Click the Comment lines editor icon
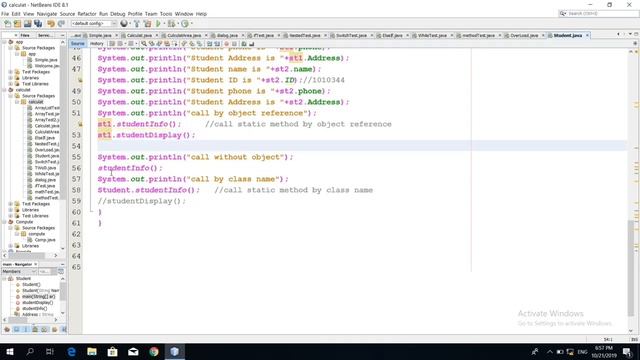This screenshot has height=360, width=640. click(x=244, y=44)
